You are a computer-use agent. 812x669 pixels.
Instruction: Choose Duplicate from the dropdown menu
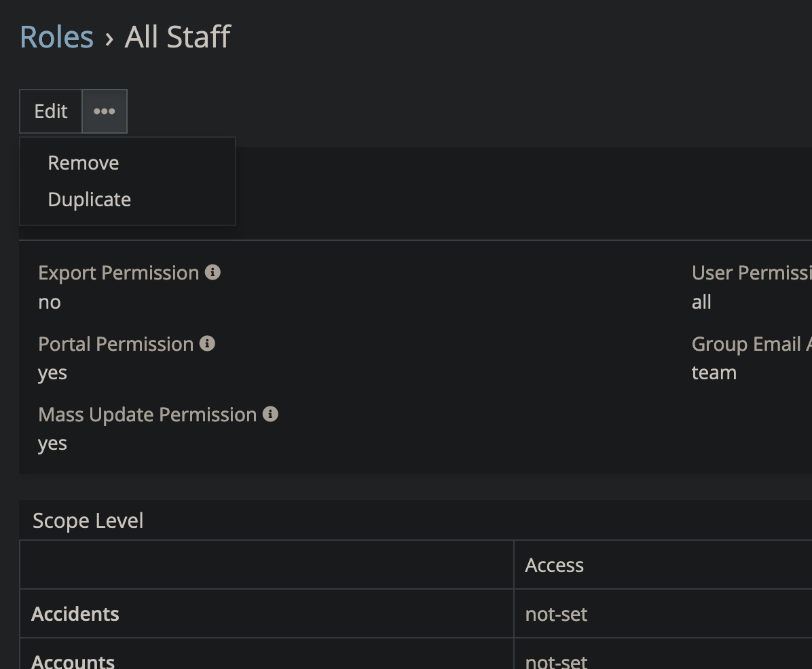(x=90, y=199)
